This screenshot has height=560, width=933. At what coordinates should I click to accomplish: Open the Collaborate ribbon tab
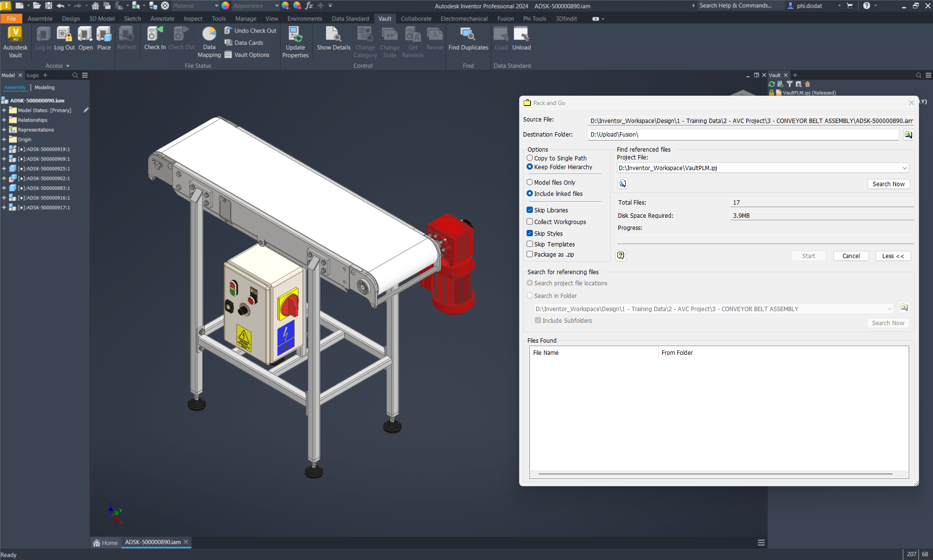point(416,18)
